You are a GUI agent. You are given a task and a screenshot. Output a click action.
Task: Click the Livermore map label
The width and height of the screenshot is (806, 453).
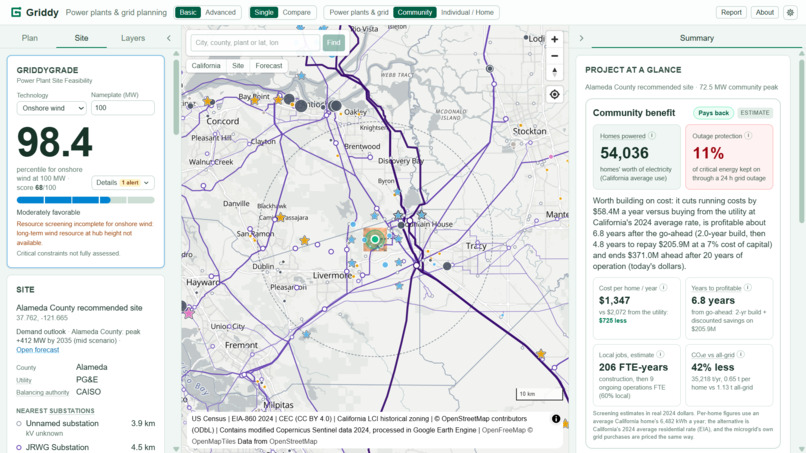click(x=332, y=276)
